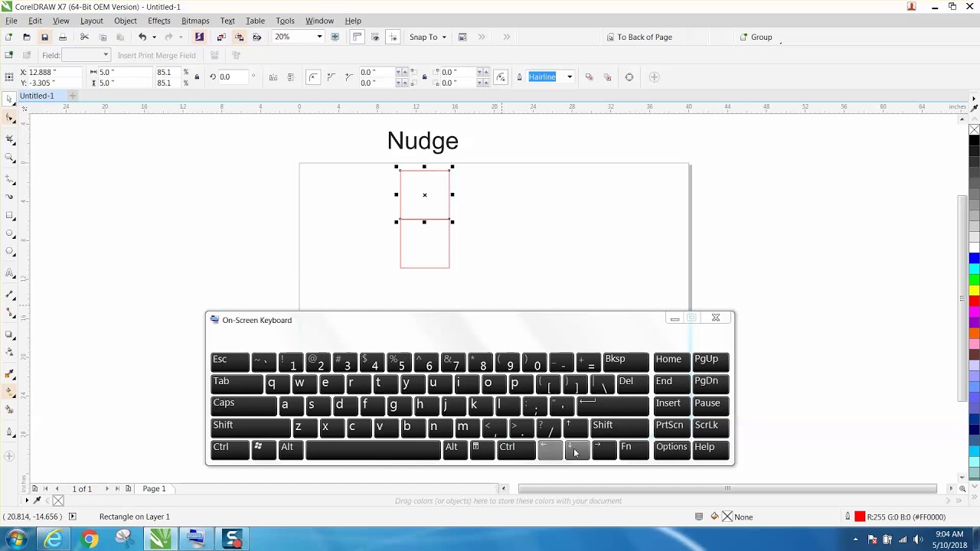Open the Layout menu

click(x=91, y=21)
